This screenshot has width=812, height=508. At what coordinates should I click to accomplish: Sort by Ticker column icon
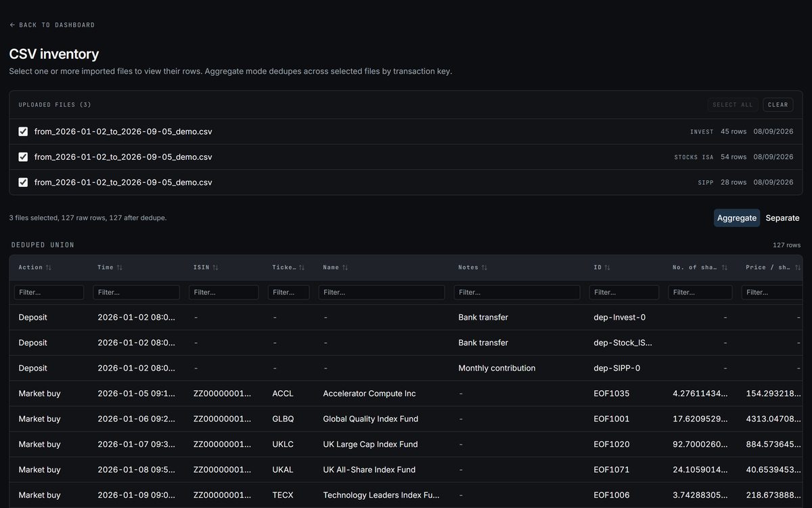pyautogui.click(x=302, y=268)
